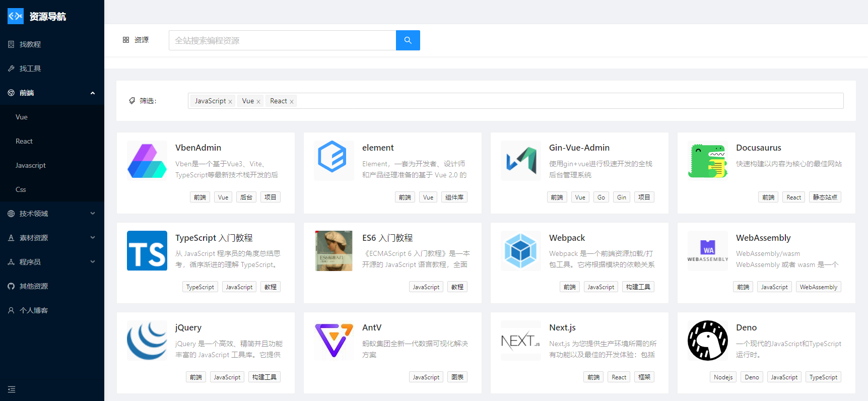Click the Go tag on Gin-Vue-Admin card
The image size is (868, 401).
[x=601, y=197]
